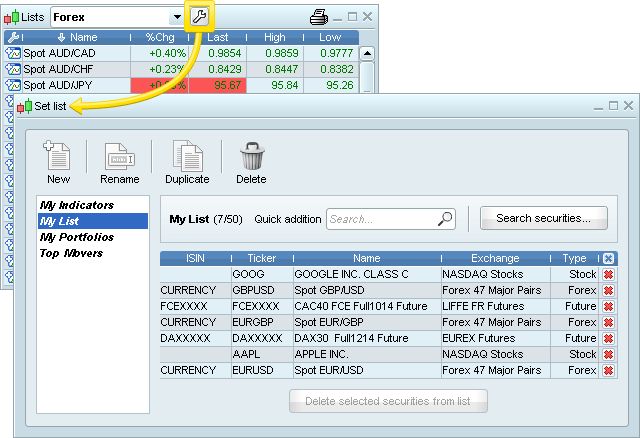
Task: Select Top Movers in the list panel
Action: (71, 253)
